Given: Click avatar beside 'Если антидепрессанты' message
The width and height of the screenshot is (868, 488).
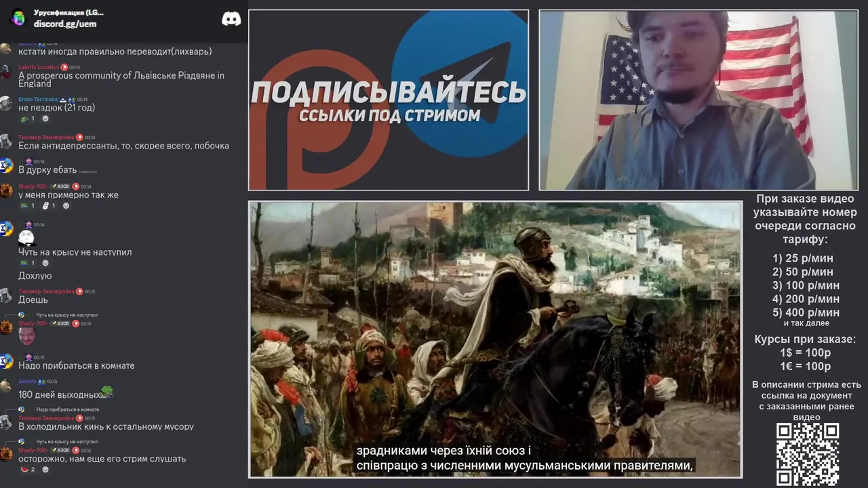Looking at the screenshot, I should point(5,141).
